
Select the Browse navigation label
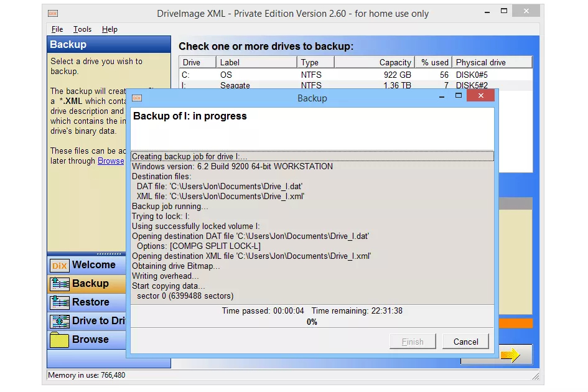pos(90,340)
